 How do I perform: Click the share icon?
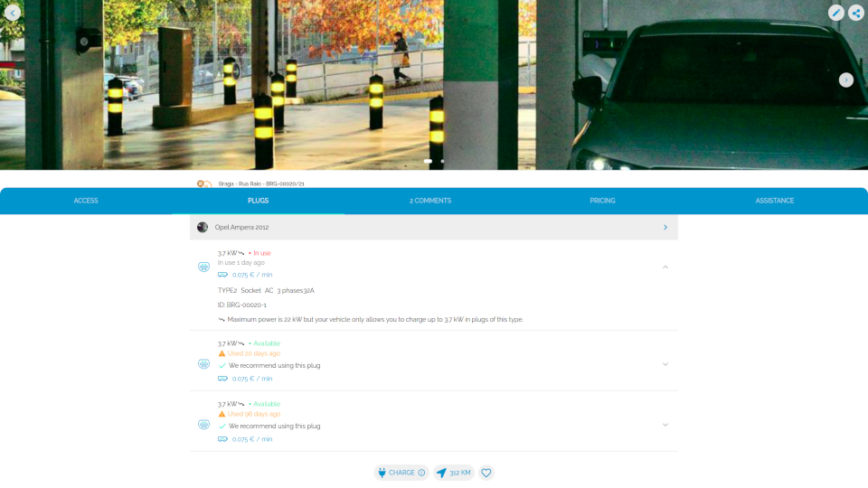tap(855, 13)
